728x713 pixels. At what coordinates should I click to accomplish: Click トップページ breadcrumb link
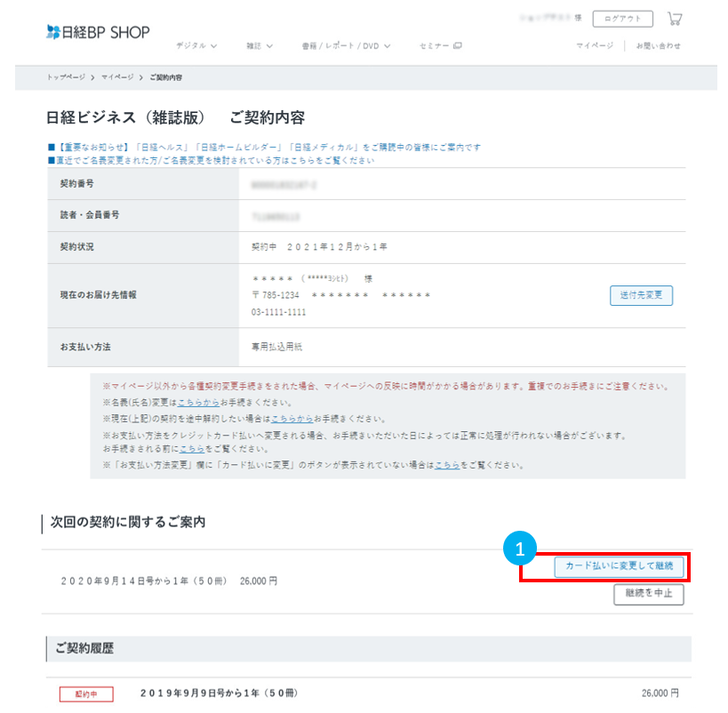(x=66, y=77)
